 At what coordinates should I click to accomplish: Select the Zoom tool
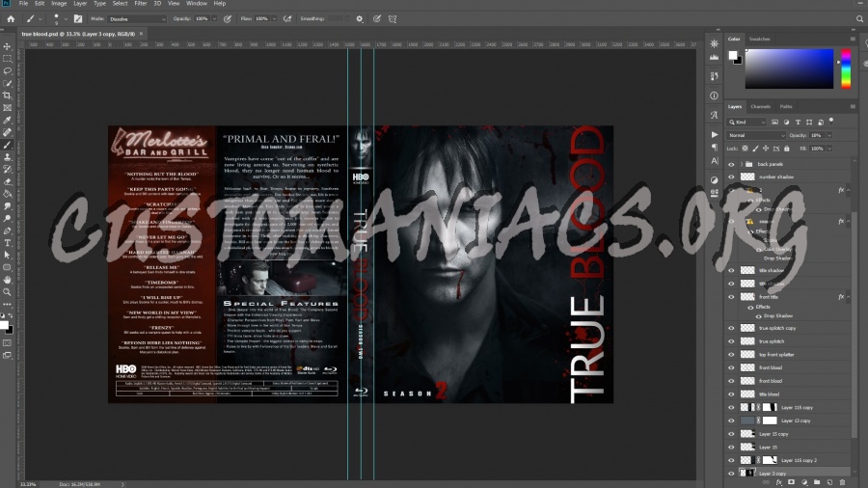[x=7, y=292]
